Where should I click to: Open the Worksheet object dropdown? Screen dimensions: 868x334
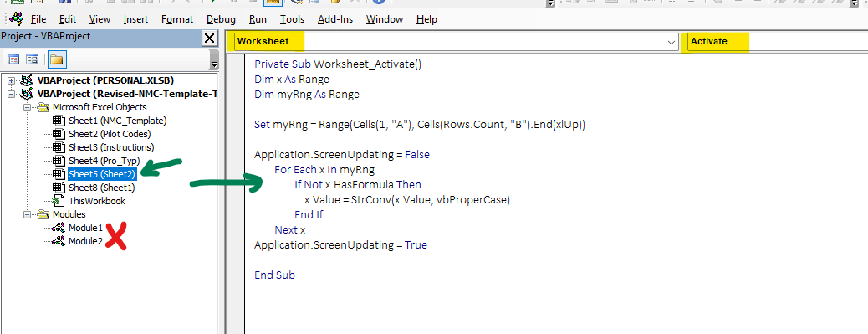click(x=671, y=42)
